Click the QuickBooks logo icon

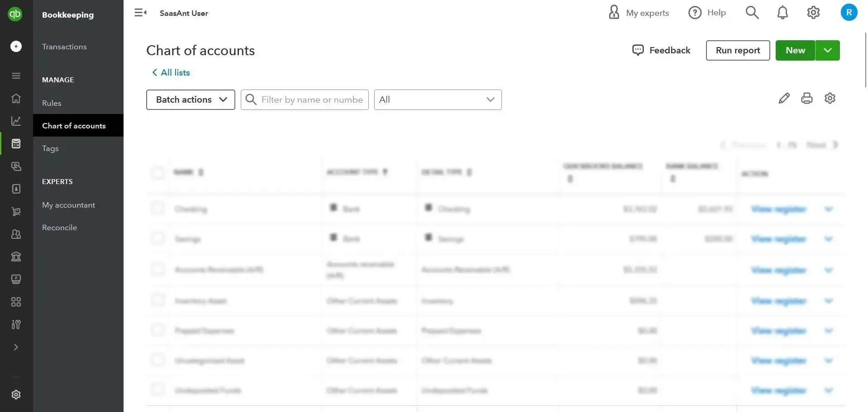(15, 14)
